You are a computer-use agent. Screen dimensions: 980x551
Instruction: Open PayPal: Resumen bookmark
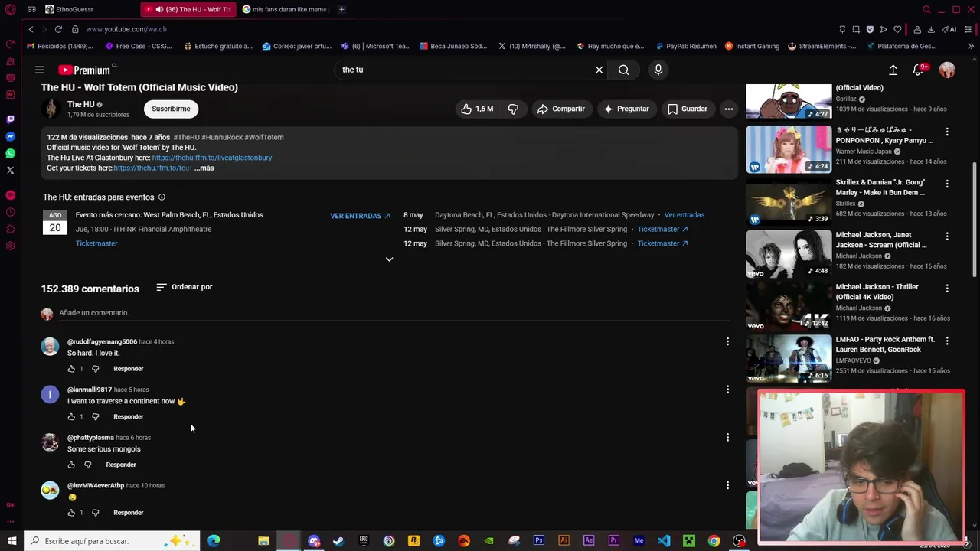coord(685,46)
